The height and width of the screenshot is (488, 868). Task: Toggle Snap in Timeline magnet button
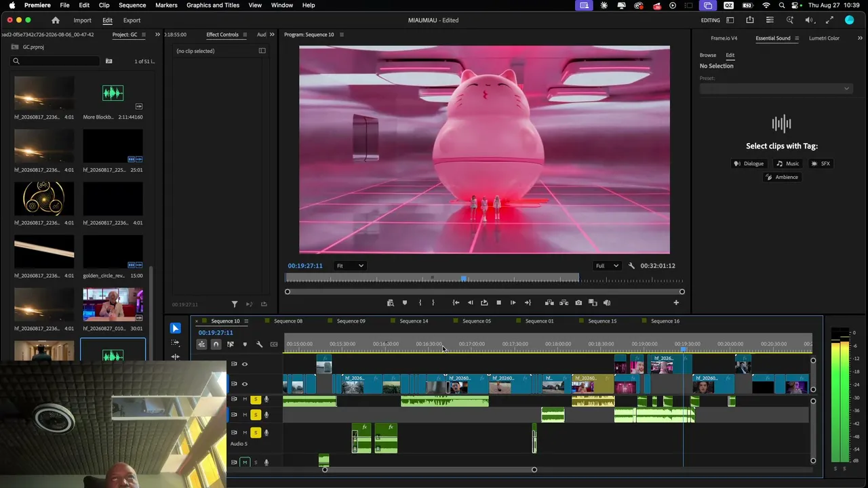(x=216, y=344)
